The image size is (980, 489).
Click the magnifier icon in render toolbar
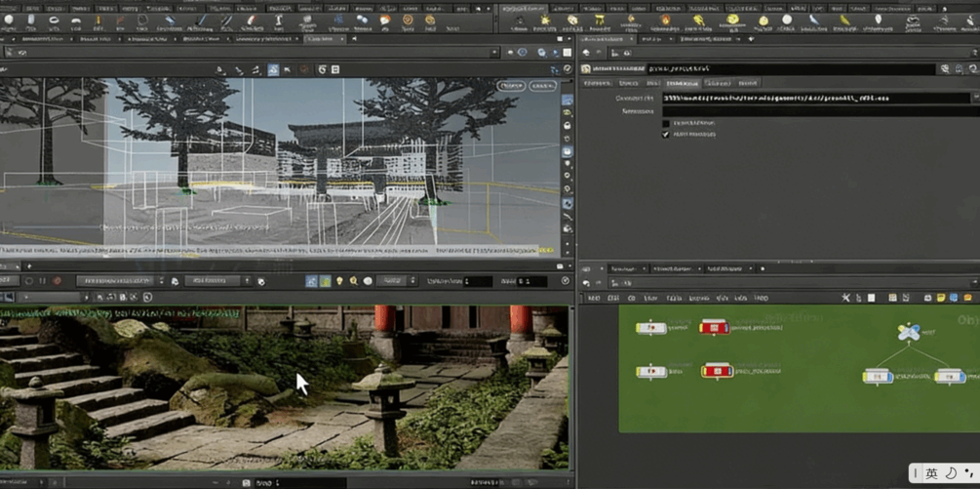click(x=353, y=281)
